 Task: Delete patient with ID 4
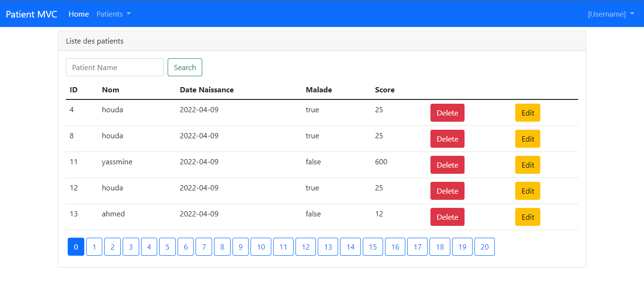pyautogui.click(x=447, y=113)
